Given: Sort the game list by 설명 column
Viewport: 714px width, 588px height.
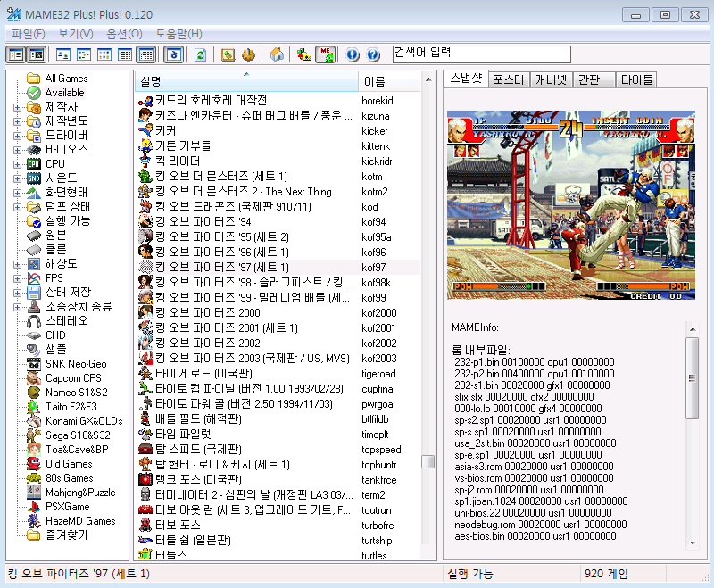Looking at the screenshot, I should click(x=246, y=81).
